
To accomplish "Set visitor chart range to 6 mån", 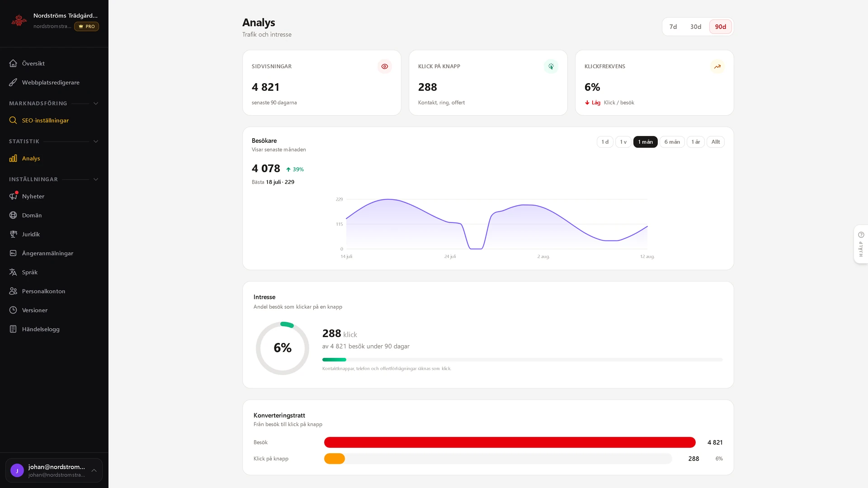I will point(672,142).
